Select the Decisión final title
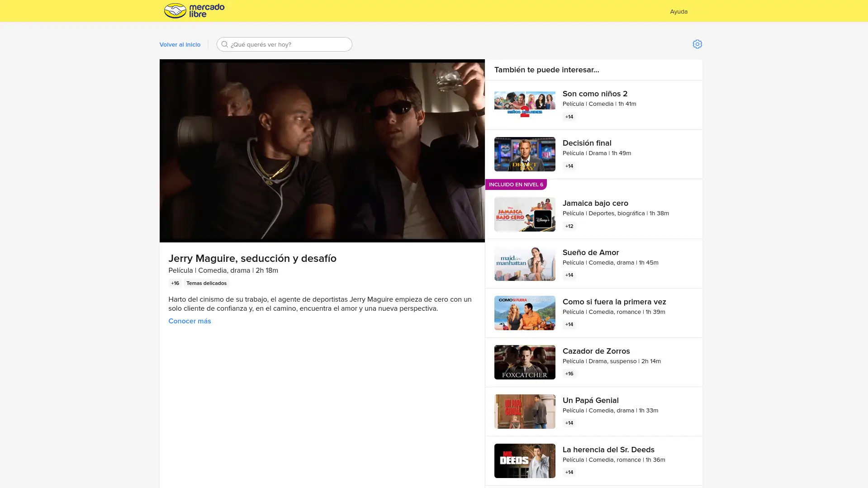 [x=587, y=143]
